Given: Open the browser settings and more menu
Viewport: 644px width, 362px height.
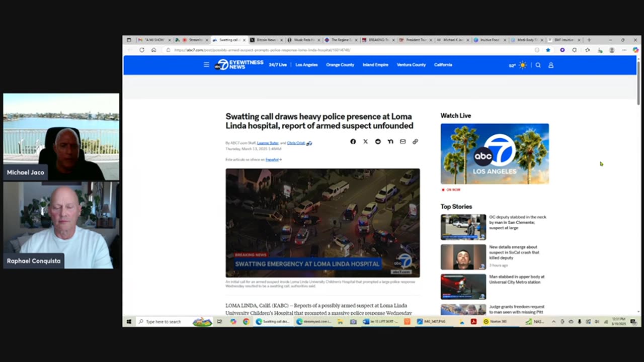Looking at the screenshot, I should click(x=624, y=50).
